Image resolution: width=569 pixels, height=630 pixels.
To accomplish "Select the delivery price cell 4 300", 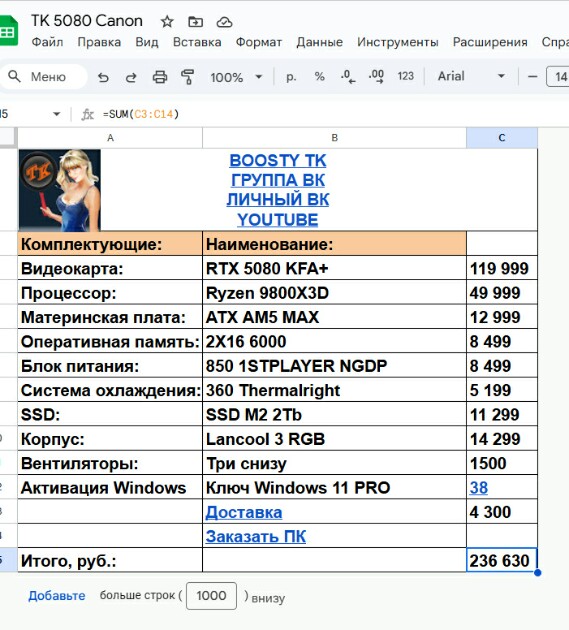I will click(502, 512).
